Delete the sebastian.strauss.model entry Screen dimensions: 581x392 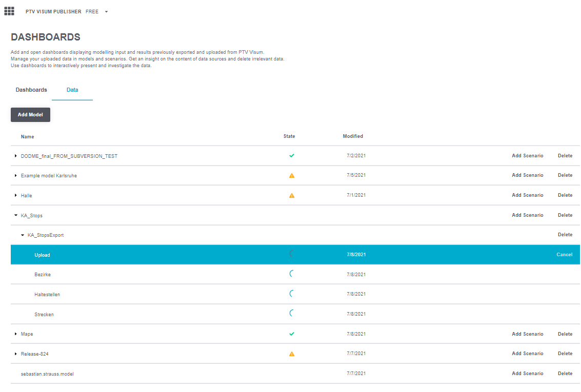click(565, 374)
